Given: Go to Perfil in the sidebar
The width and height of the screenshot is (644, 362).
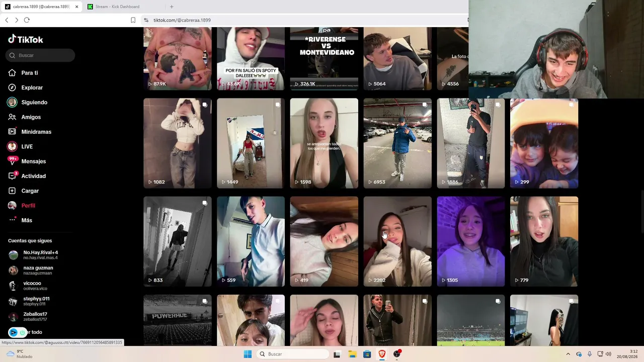Looking at the screenshot, I should [x=22, y=206].
